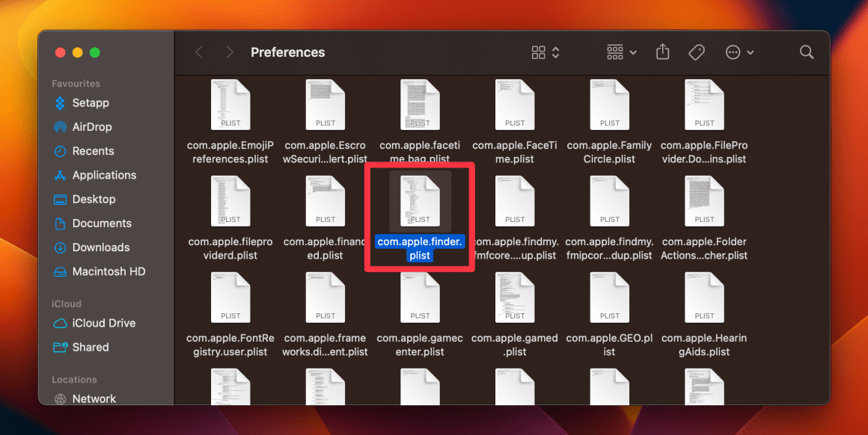
Task: Toggle the group-by control in the toolbar
Action: click(x=615, y=52)
